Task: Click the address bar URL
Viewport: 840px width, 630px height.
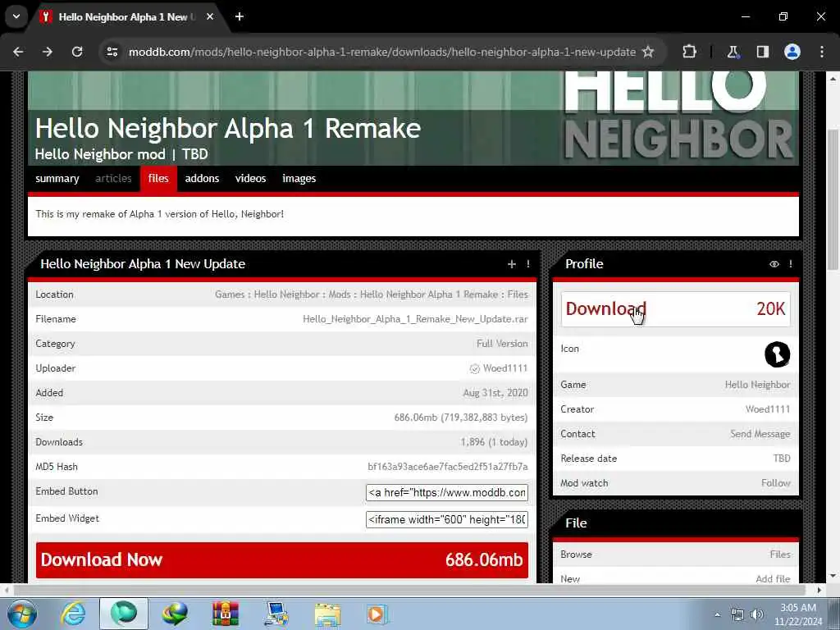Action: point(382,52)
